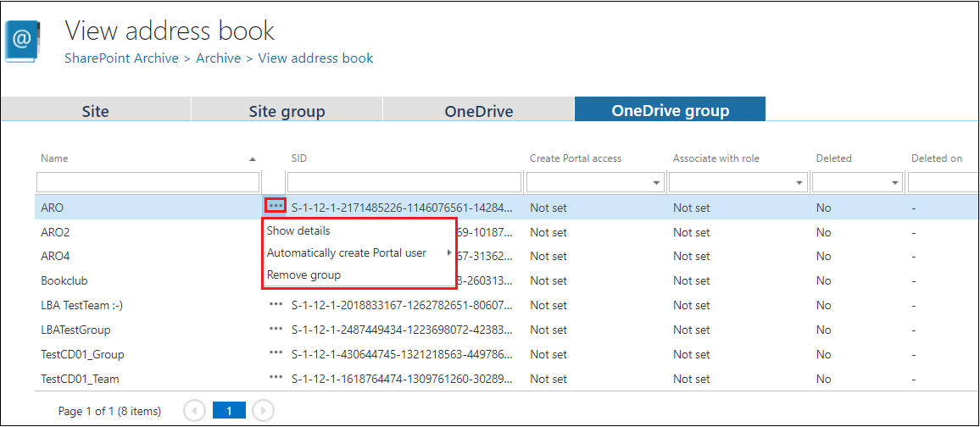Click page 1 button in pager
This screenshot has width=980, height=427.
pos(228,411)
